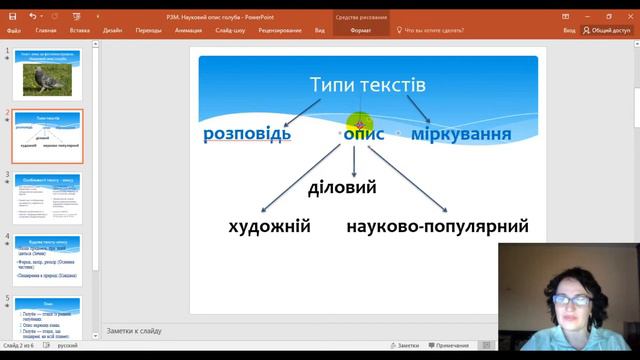Select slide 5 thumbnail План
640x360 pixels.
point(47,318)
